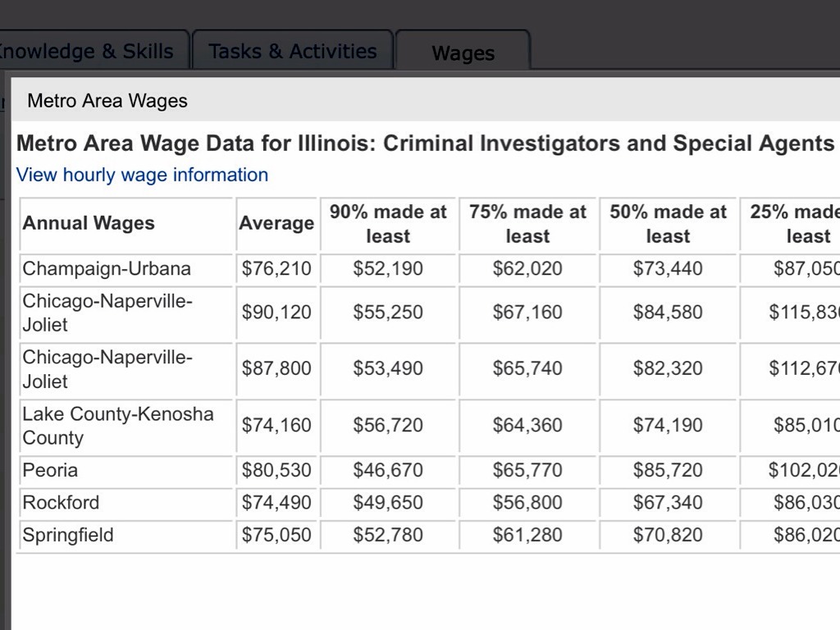
Task: Open the Tasks & Activities tab
Action: pyautogui.click(x=293, y=52)
